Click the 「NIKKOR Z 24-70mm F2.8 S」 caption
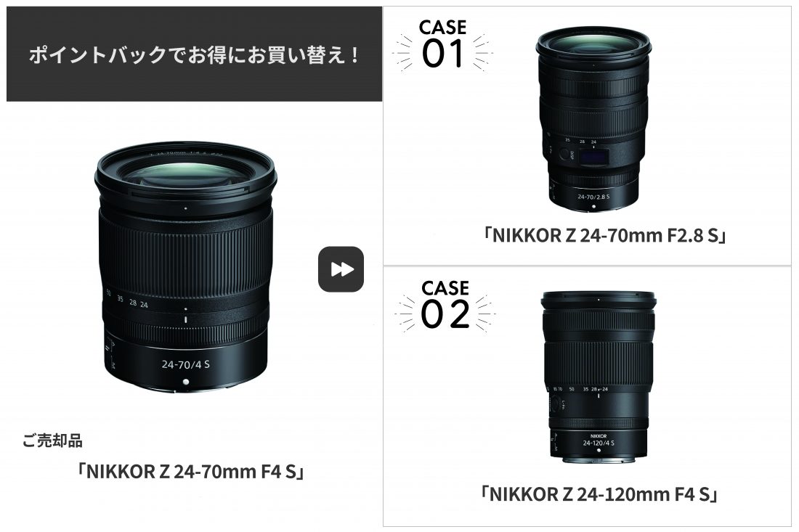 click(604, 235)
